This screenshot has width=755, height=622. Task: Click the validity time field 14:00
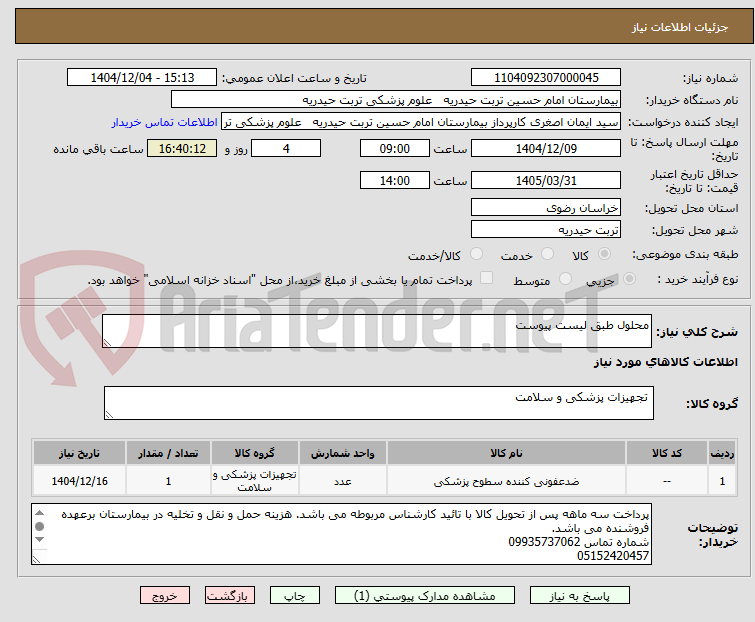click(395, 181)
